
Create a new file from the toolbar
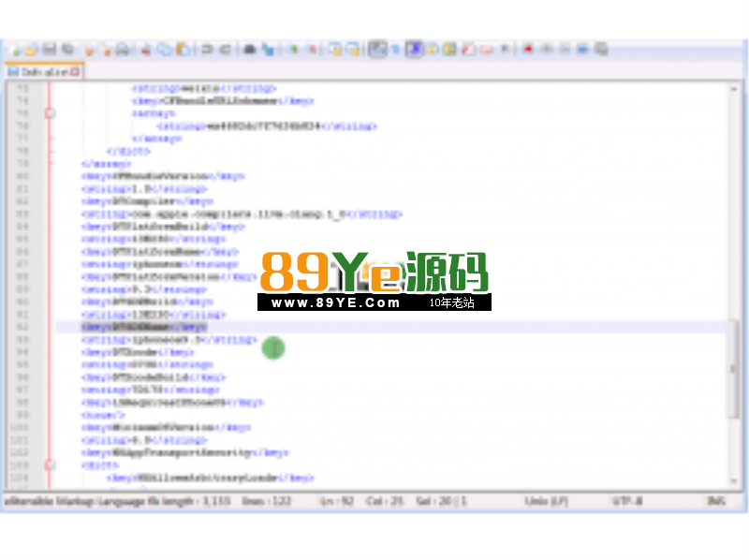tap(14, 50)
